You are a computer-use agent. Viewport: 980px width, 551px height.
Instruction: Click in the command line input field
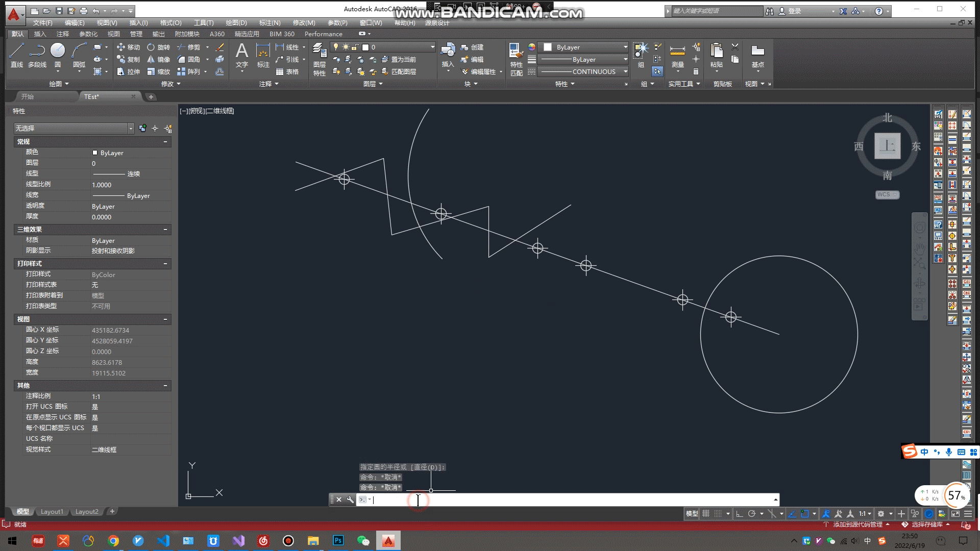click(561, 500)
